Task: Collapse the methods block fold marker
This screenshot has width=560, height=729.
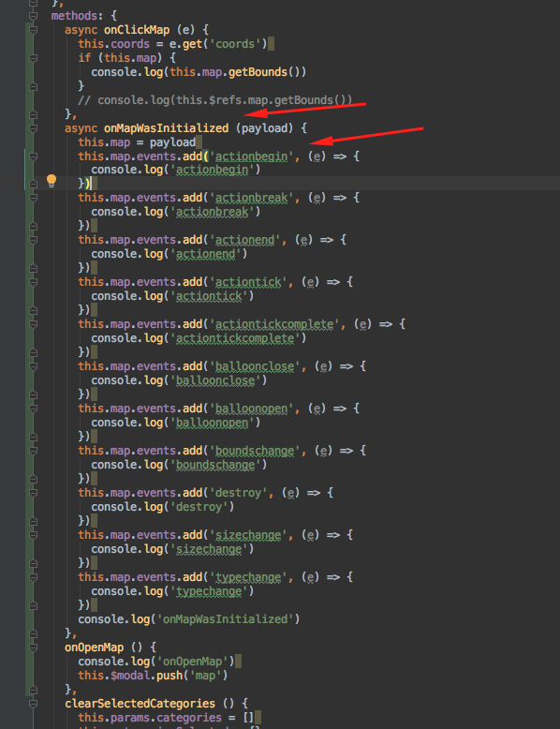Action: point(33,16)
